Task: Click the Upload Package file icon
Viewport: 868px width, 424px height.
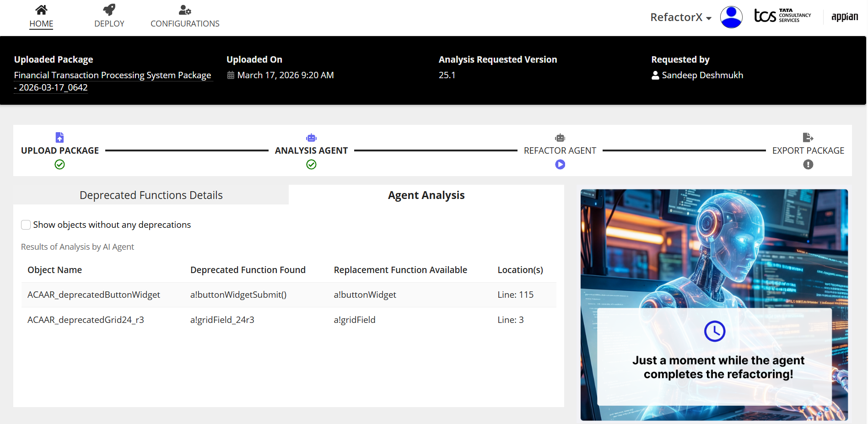Action: pos(59,137)
